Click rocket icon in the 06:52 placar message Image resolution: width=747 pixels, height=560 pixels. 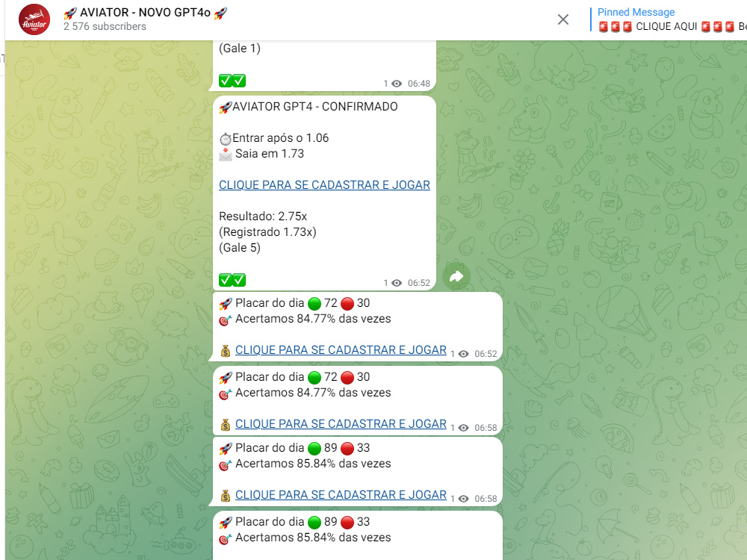click(226, 304)
